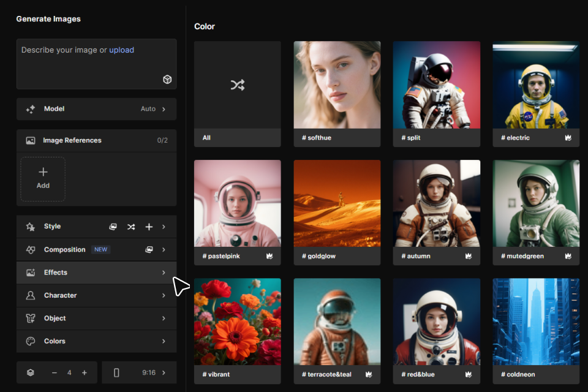
Task: Add a new image reference
Action: coord(43,179)
